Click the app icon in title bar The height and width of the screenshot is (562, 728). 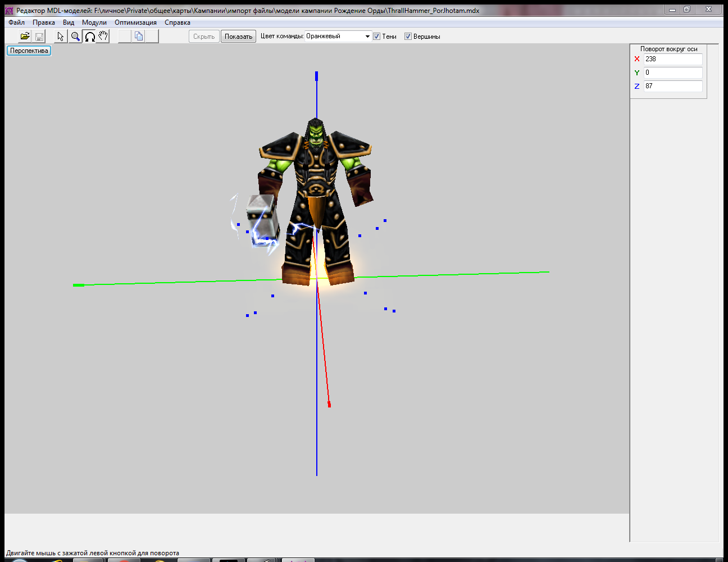click(9, 10)
